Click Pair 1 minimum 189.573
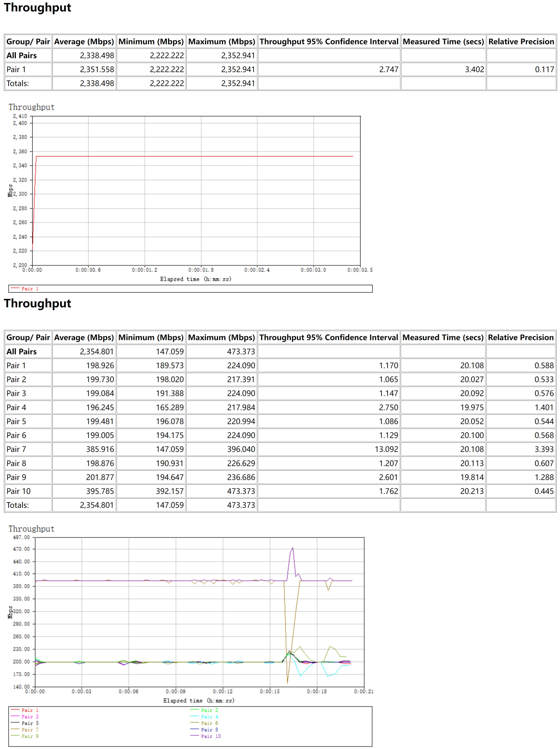The height and width of the screenshot is (749, 560). [x=170, y=365]
